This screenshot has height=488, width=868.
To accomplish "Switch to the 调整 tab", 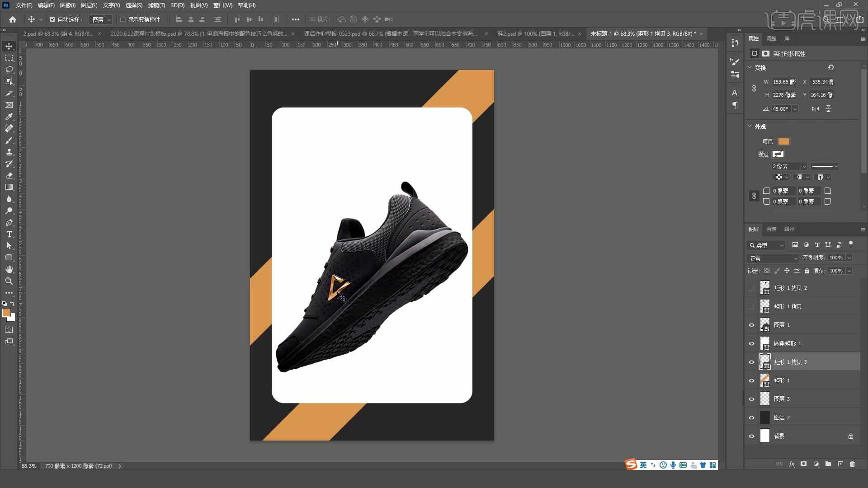I will tap(771, 38).
